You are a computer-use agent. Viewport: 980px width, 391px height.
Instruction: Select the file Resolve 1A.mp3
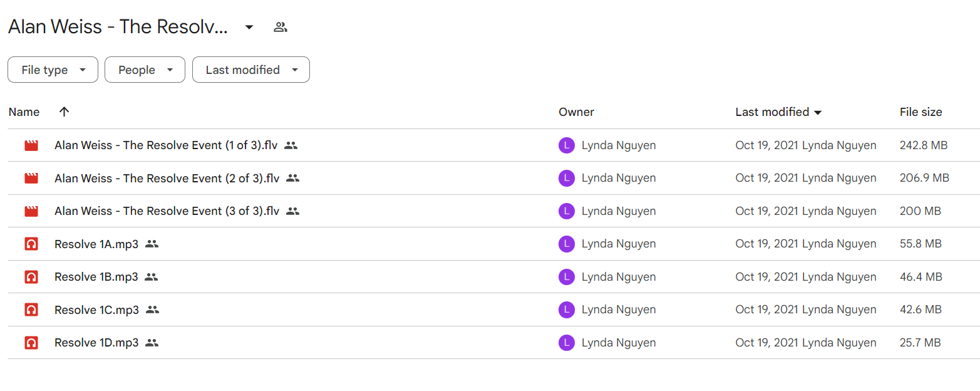[96, 244]
